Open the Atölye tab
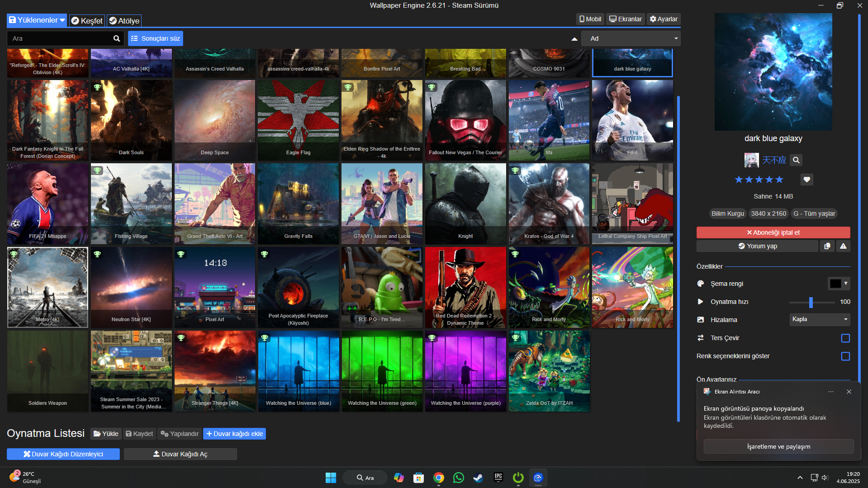 click(x=124, y=21)
